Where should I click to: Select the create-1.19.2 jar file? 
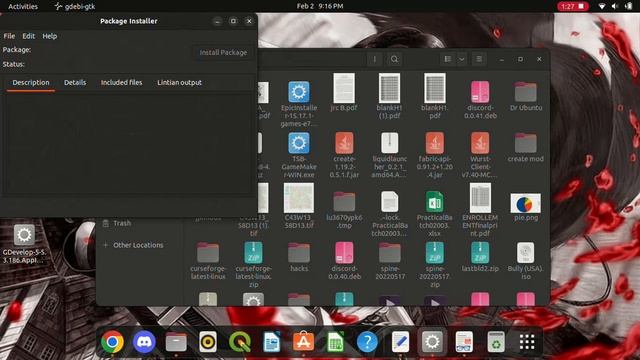(x=344, y=155)
